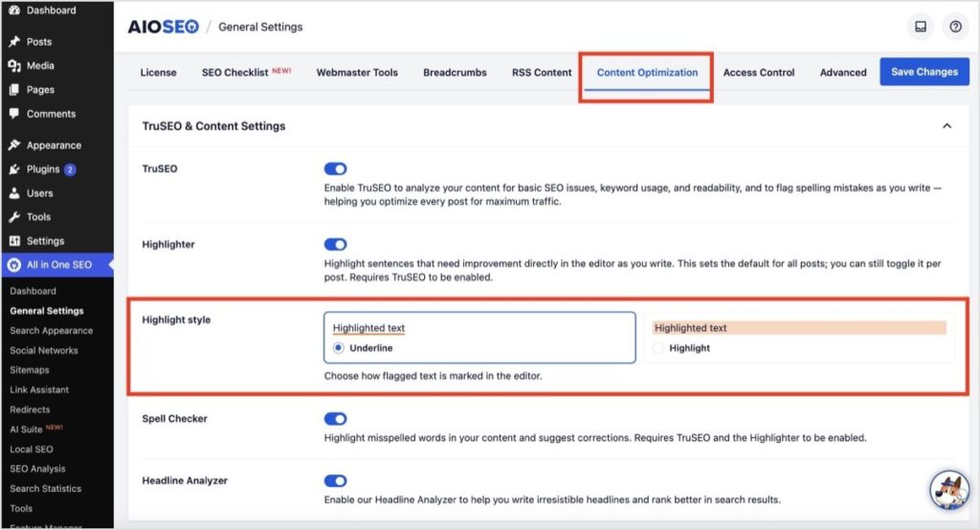Open the Sitemaps submenu link
Viewport: 980px width, 530px height.
[x=30, y=370]
